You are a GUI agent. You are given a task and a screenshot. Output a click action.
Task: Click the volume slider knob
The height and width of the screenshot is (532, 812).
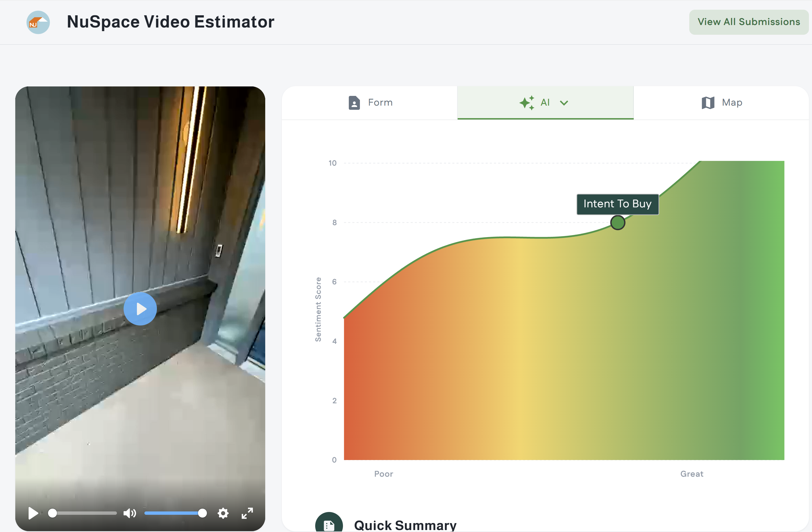coord(202,513)
